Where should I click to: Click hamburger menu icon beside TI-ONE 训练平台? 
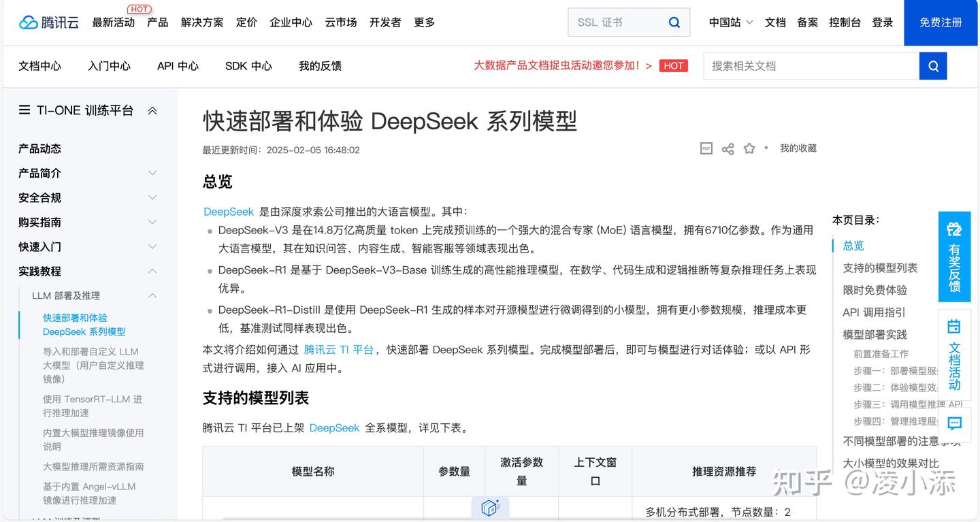click(x=24, y=110)
